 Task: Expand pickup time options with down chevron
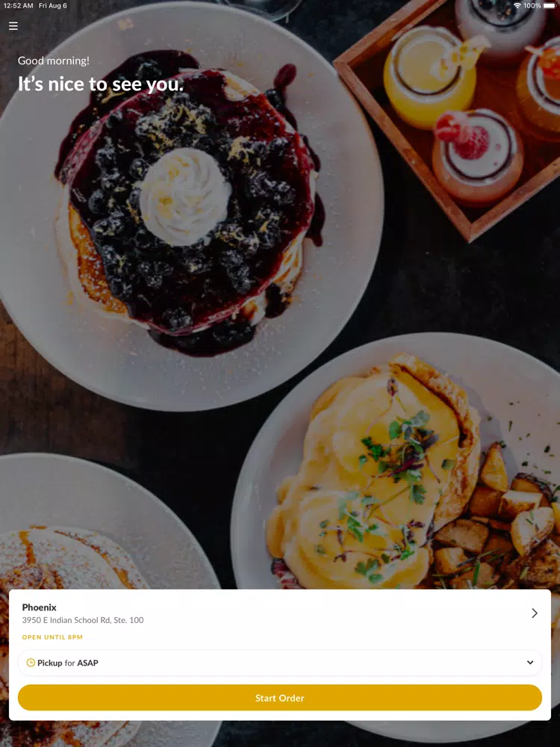click(x=530, y=663)
